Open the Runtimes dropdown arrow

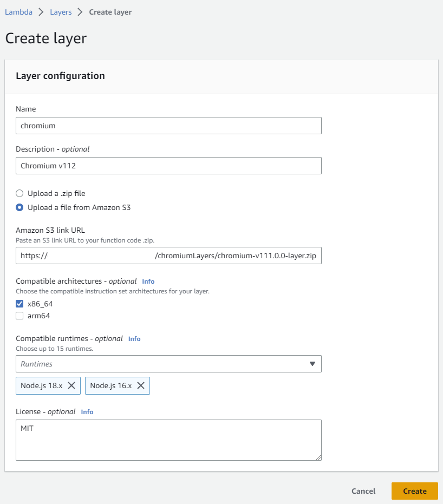[x=312, y=364]
